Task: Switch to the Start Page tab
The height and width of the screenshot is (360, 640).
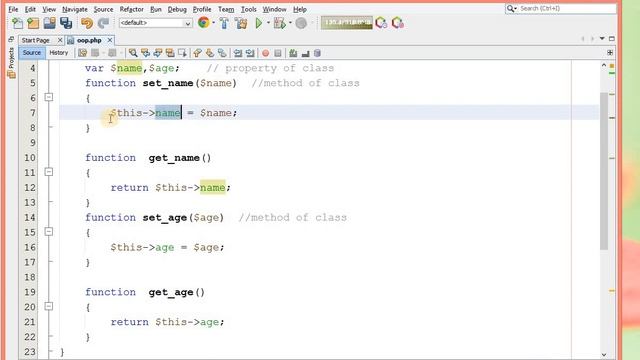Action: tap(36, 40)
